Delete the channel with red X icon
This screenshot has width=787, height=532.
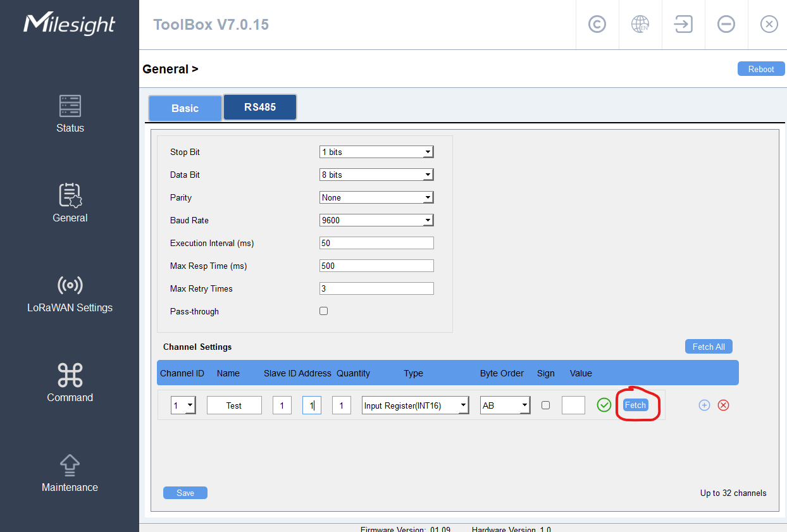pyautogui.click(x=723, y=405)
